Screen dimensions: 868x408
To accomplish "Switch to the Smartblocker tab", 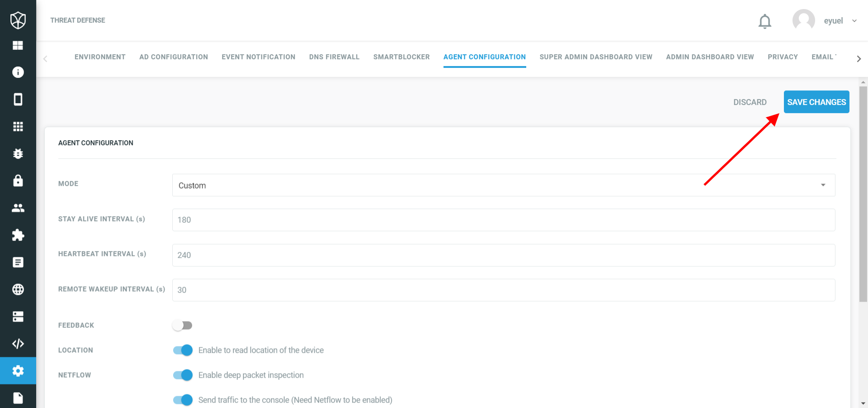I will (x=401, y=57).
